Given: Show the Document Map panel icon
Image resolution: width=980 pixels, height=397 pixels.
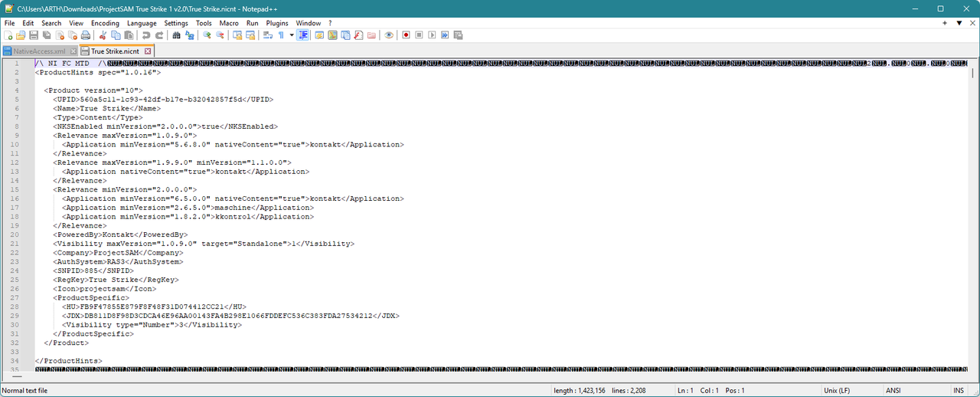Looking at the screenshot, I should click(332, 35).
